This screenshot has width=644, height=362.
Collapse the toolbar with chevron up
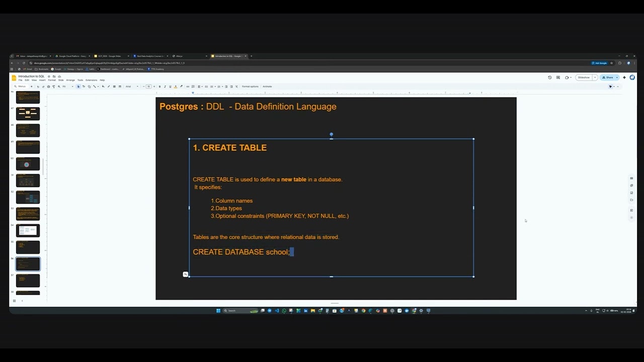618,86
